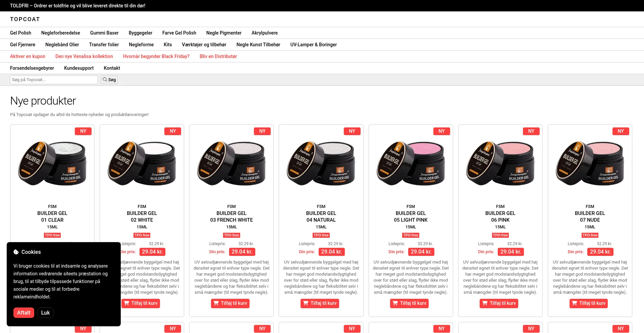Focus the Søg på Topcoat search field
Viewport: 644px width, 333px height.
pos(54,80)
